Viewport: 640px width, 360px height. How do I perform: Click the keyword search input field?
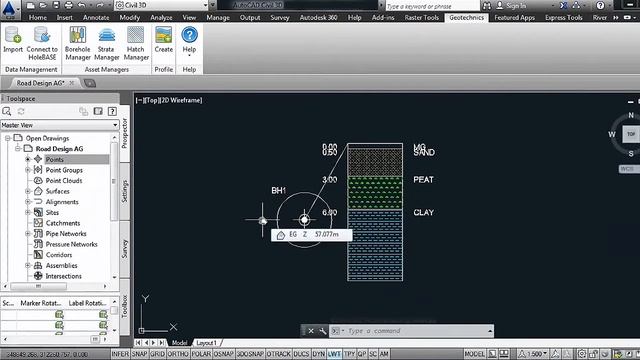tap(432, 6)
